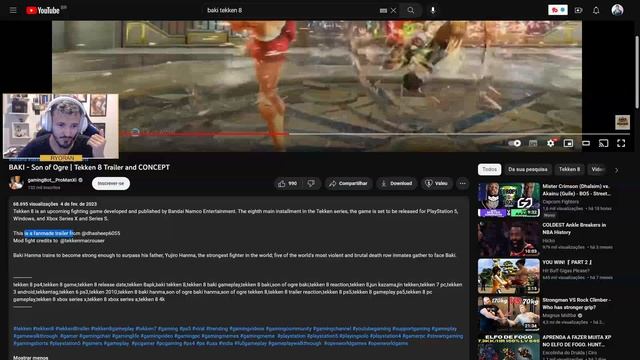640x360 pixels.
Task: Open the ELFO DE FOGO video thumbnail
Action: coord(509,347)
